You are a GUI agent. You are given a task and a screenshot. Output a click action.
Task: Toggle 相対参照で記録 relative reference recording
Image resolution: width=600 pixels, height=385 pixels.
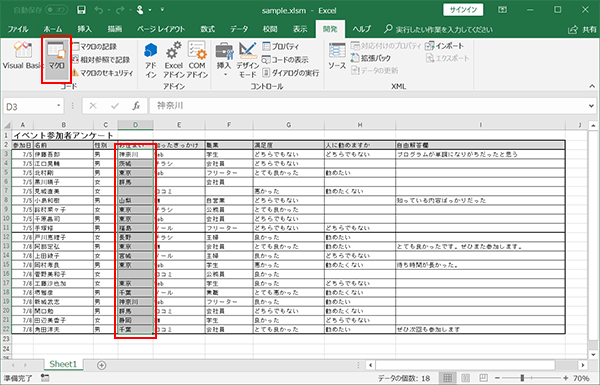(x=101, y=60)
